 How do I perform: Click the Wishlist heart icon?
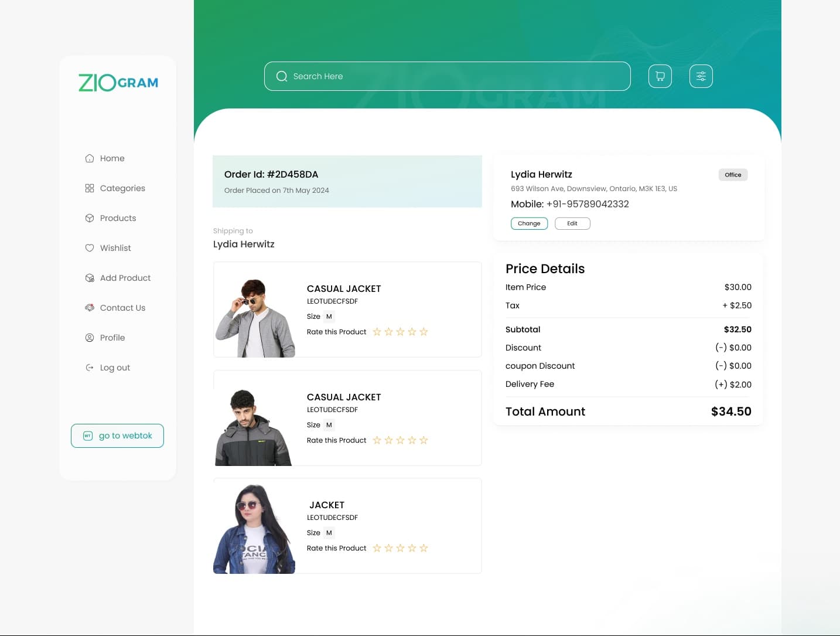[90, 248]
